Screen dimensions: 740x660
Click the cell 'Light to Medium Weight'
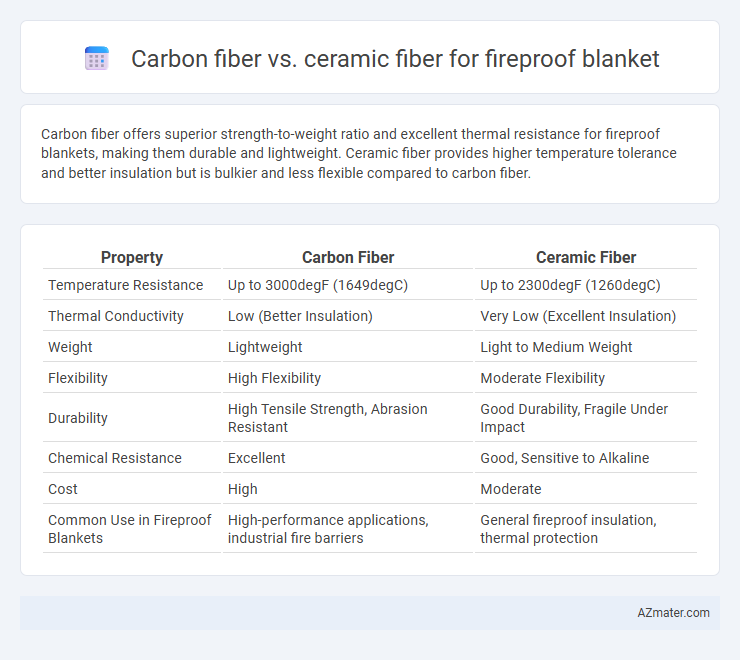click(556, 347)
